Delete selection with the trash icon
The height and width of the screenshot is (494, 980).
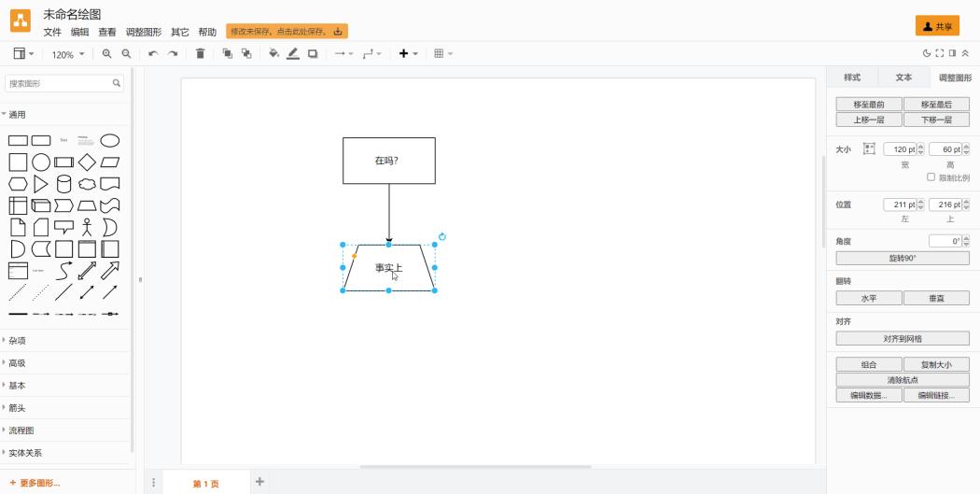pos(200,54)
